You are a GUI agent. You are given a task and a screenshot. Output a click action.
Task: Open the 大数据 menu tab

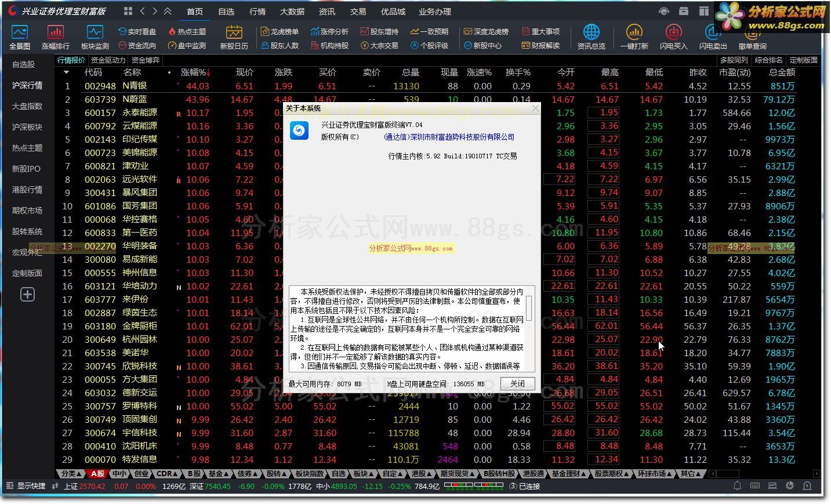pos(292,12)
